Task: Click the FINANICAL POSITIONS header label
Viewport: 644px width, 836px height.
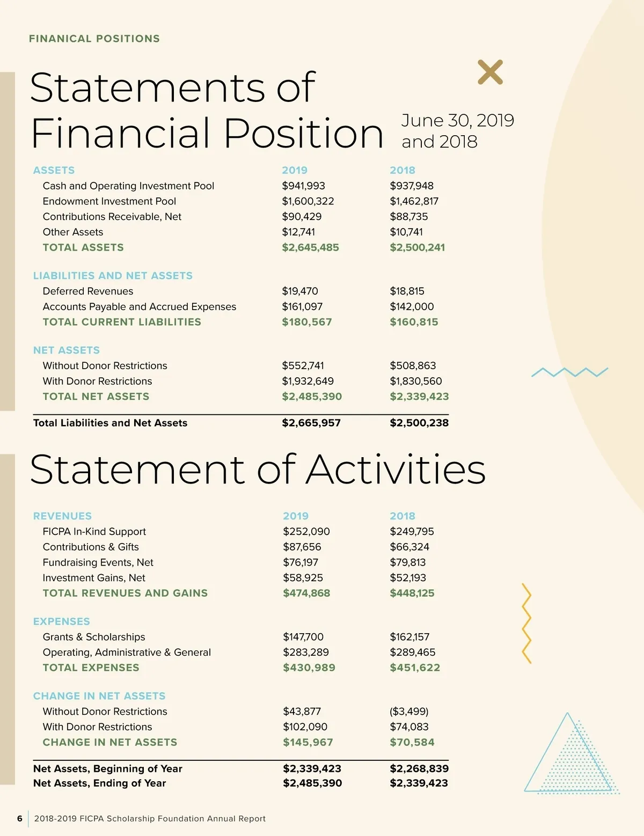Action: click(94, 39)
